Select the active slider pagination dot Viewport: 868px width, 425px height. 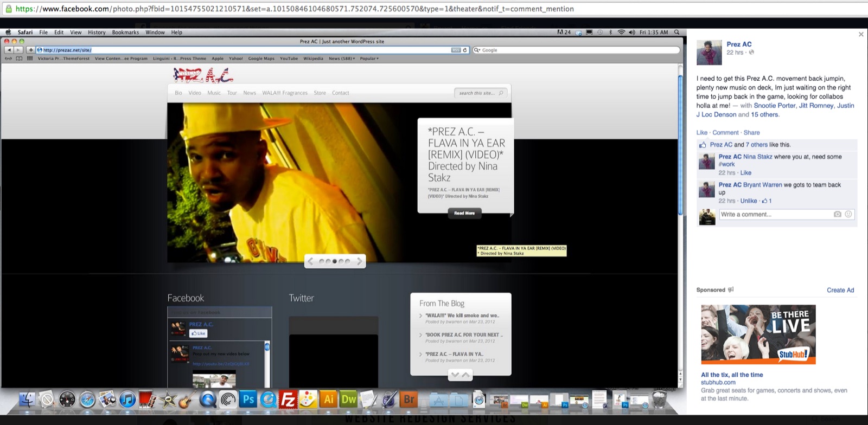(x=335, y=261)
